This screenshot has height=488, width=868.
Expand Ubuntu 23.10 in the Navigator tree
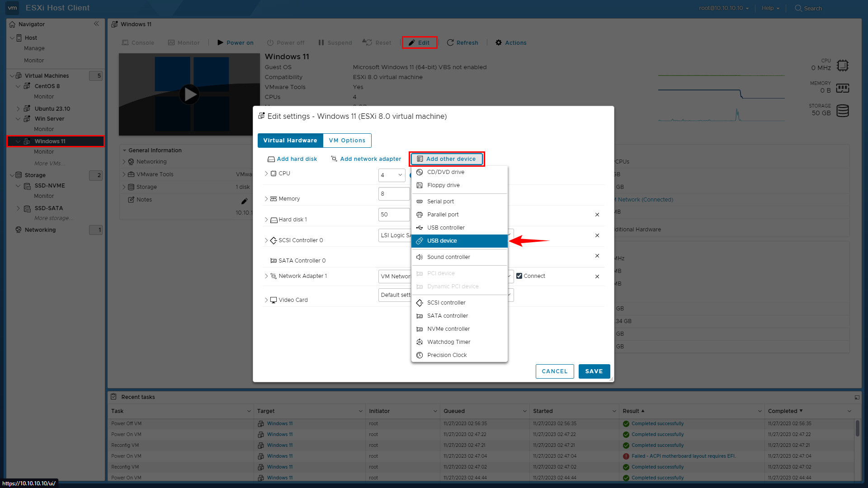click(x=18, y=109)
